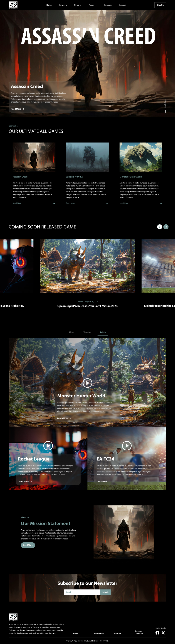175x644 pixels.
Task: Open the Mission Statement assassin image
Action: (x=124, y=532)
